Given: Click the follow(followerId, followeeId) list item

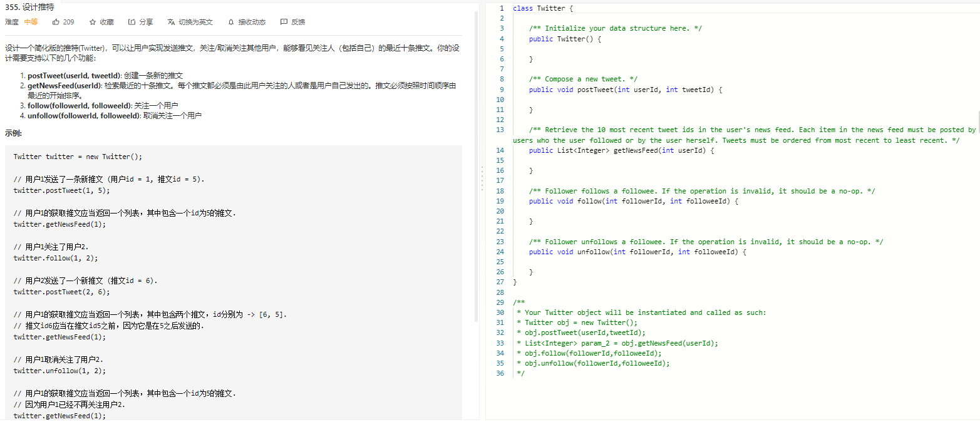Looking at the screenshot, I should tap(103, 106).
